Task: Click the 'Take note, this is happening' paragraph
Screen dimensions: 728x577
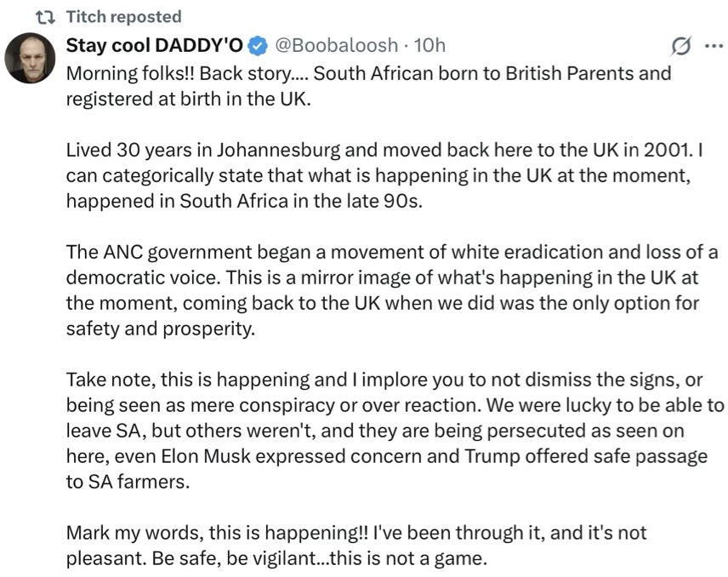Action: coord(395,431)
